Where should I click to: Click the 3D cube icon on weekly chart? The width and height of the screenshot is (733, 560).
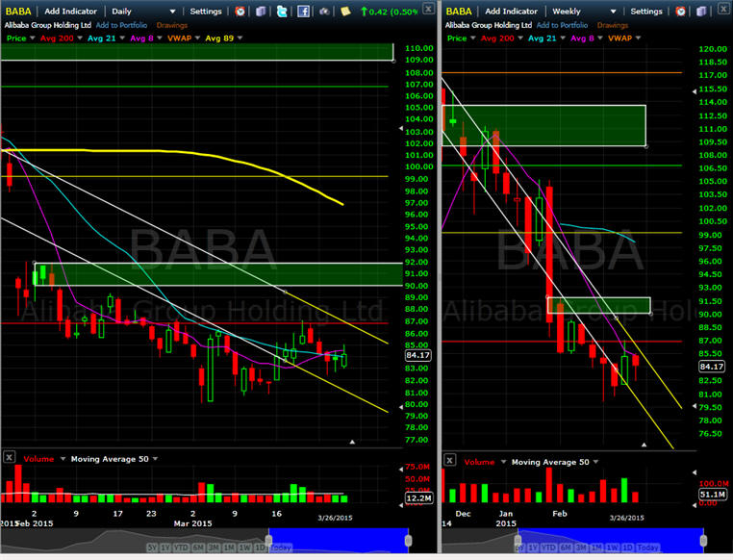click(700, 11)
